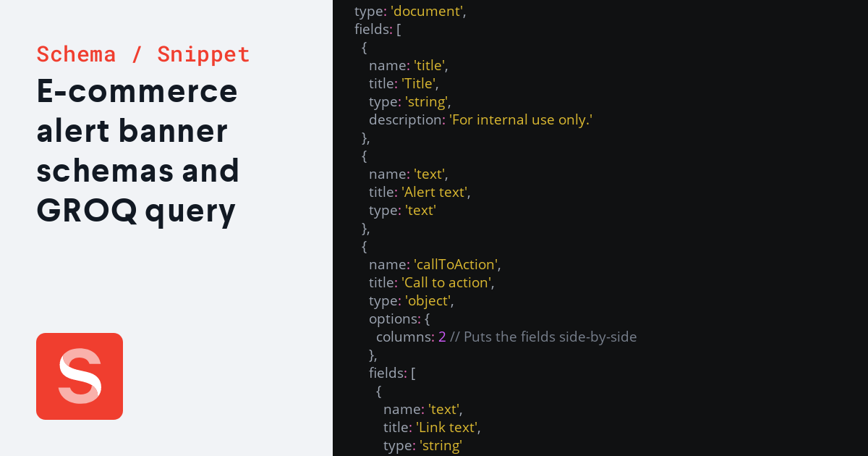Click the "name: 'text'" line under Title field
The width and height of the screenshot is (868, 456).
point(409,174)
